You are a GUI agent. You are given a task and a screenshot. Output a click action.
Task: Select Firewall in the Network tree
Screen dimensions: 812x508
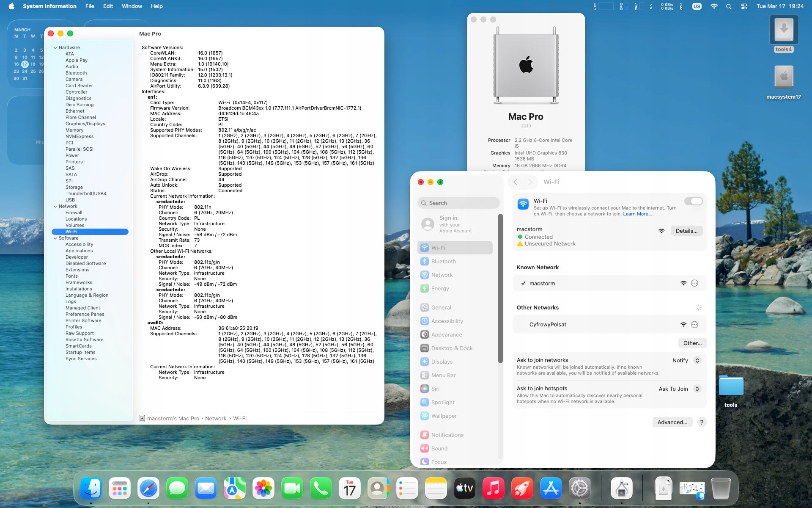[x=74, y=213]
